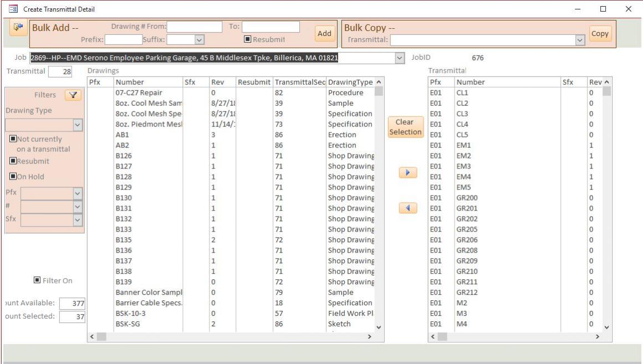This screenshot has height=364, width=643.
Task: Select transmittal row GR200
Action: click(x=516, y=198)
